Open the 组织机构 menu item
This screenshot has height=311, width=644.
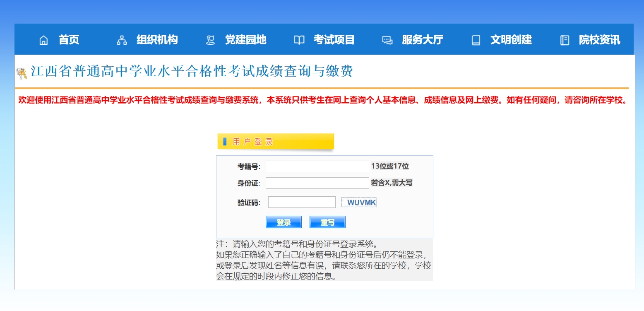click(157, 40)
